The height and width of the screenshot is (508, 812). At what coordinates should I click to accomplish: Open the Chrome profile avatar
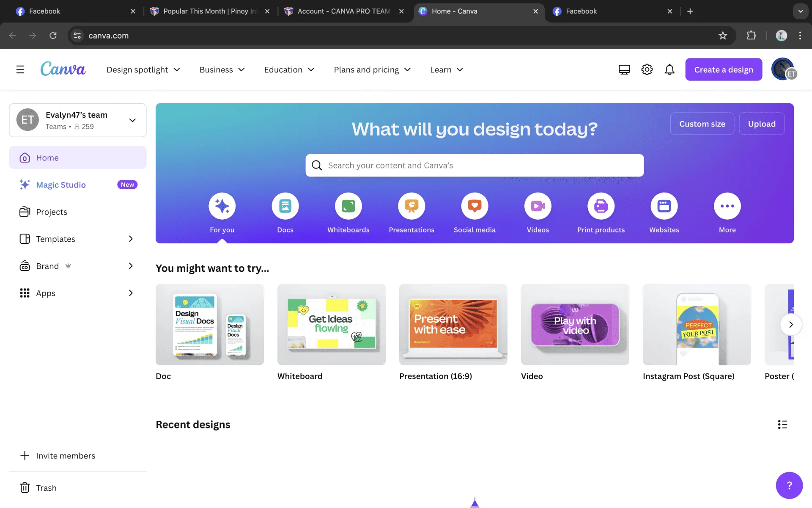[x=781, y=36]
